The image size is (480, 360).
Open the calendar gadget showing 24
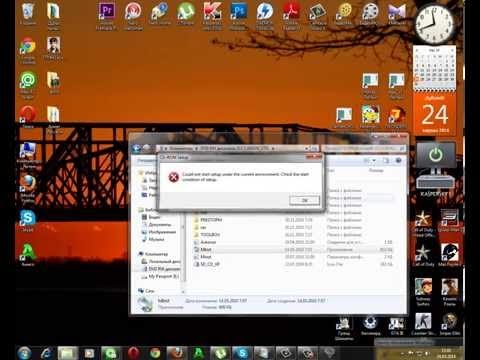(434, 113)
